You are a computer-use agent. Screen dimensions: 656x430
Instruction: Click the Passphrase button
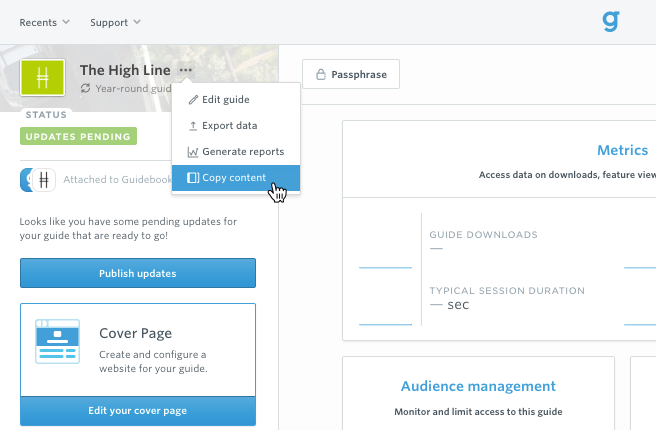[351, 74]
